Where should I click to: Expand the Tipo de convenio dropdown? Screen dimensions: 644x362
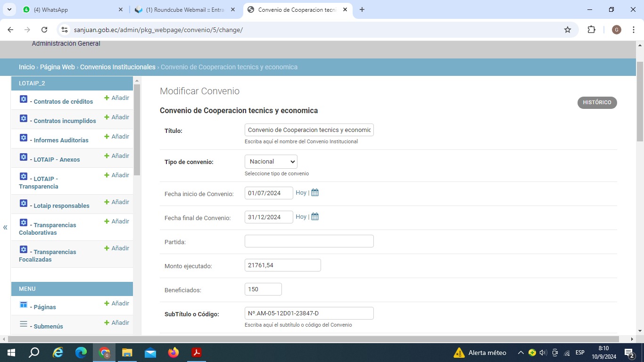click(x=271, y=162)
